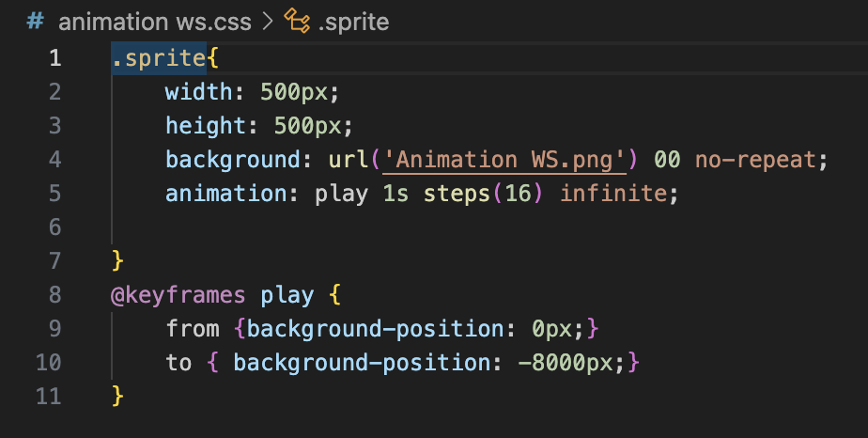Click line number 11 in the gutter
Viewport: 868px width, 438px height.
[47, 397]
